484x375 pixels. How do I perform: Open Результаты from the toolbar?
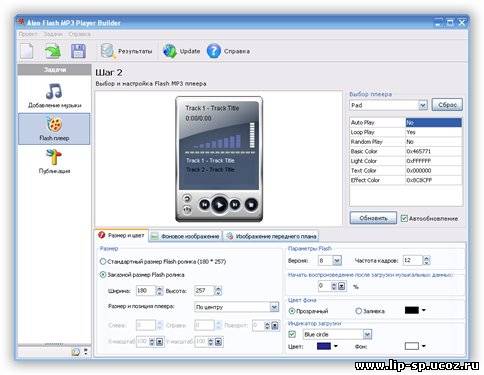(x=127, y=51)
